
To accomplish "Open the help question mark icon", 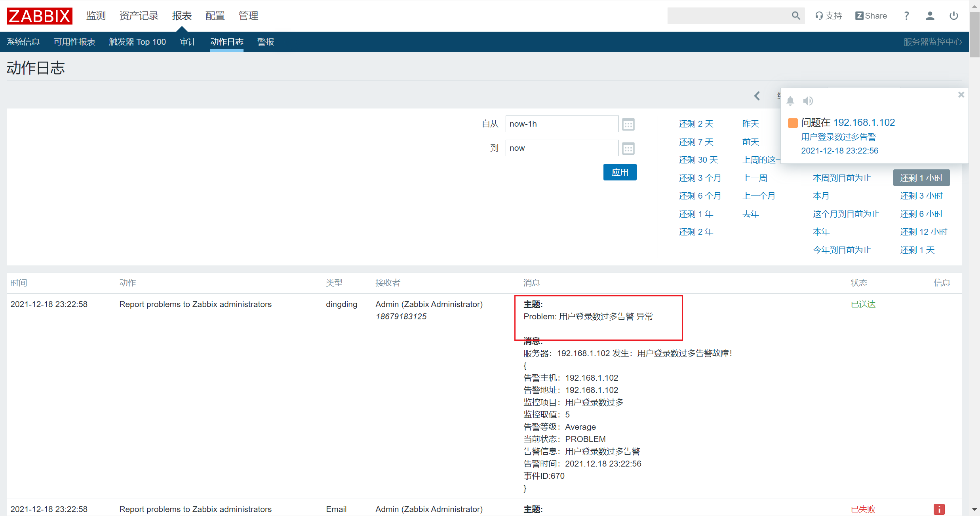I will (906, 16).
